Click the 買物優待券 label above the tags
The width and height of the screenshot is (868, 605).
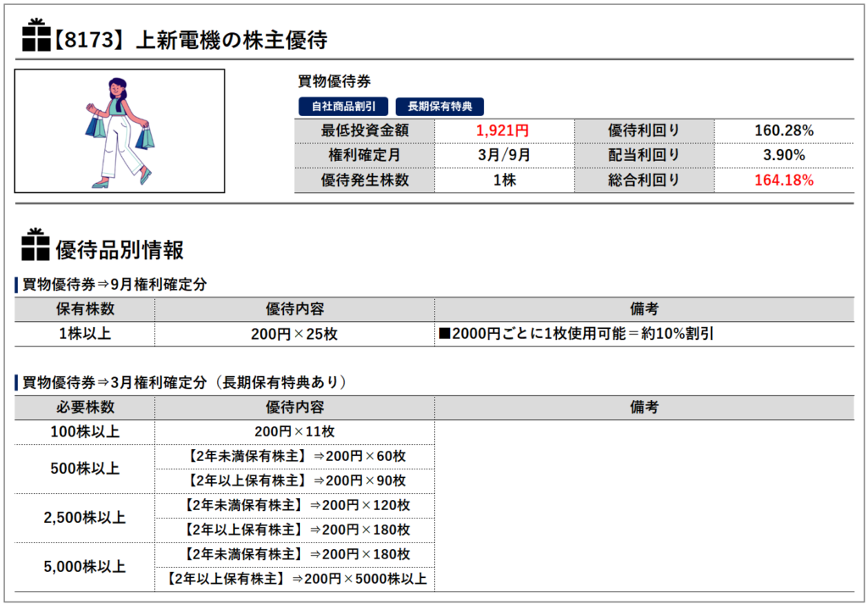tap(334, 81)
